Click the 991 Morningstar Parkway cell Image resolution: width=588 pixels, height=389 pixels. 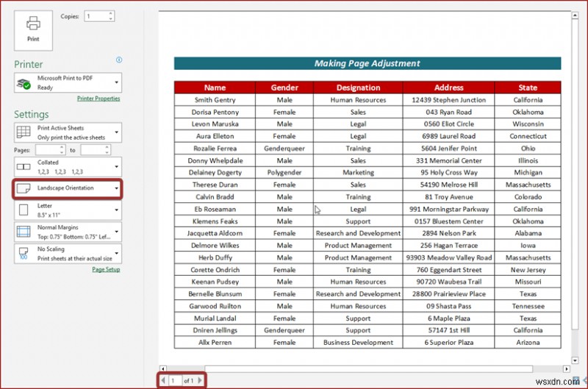pyautogui.click(x=449, y=209)
